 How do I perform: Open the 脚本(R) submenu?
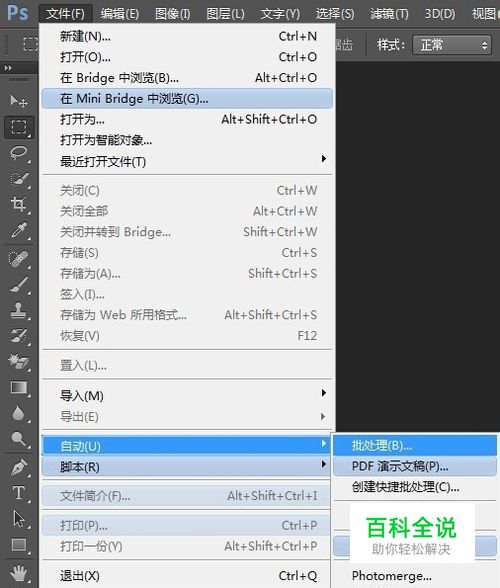pyautogui.click(x=187, y=467)
